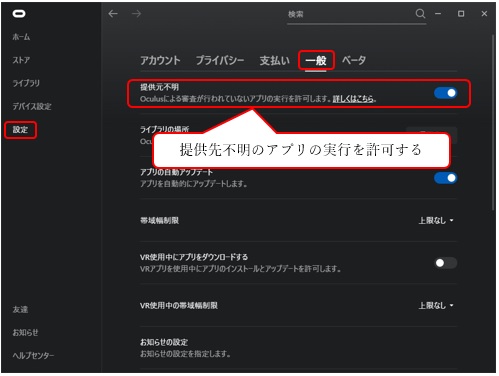Image resolution: width=499 pixels, height=376 pixels.
Task: Toggle the 提供元不明 switch
Action: coord(446,93)
